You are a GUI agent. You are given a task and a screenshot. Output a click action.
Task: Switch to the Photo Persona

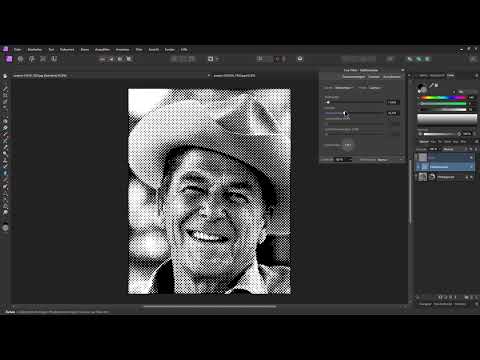coord(9,59)
